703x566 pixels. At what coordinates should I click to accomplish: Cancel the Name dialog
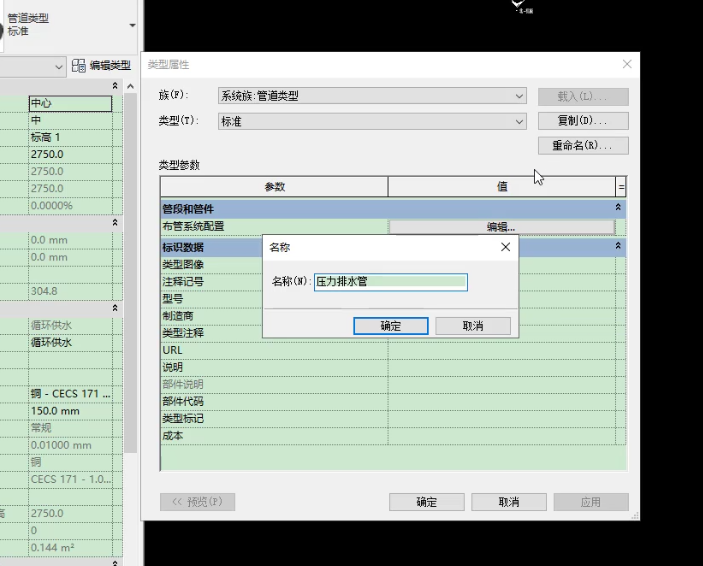473,326
